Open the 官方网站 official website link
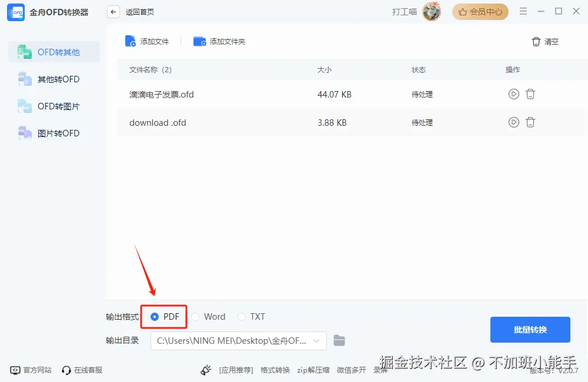588x382 pixels. pyautogui.click(x=31, y=370)
